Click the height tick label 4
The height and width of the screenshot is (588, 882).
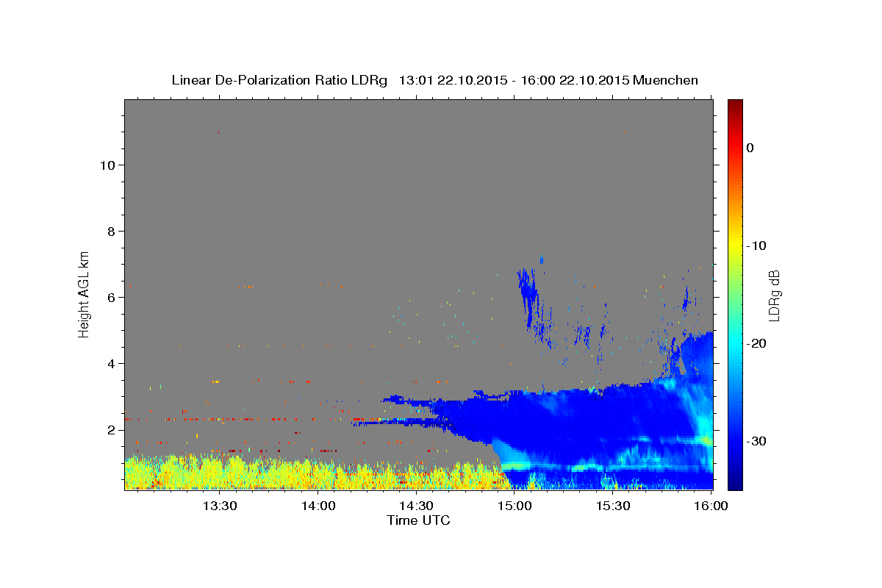coord(110,363)
